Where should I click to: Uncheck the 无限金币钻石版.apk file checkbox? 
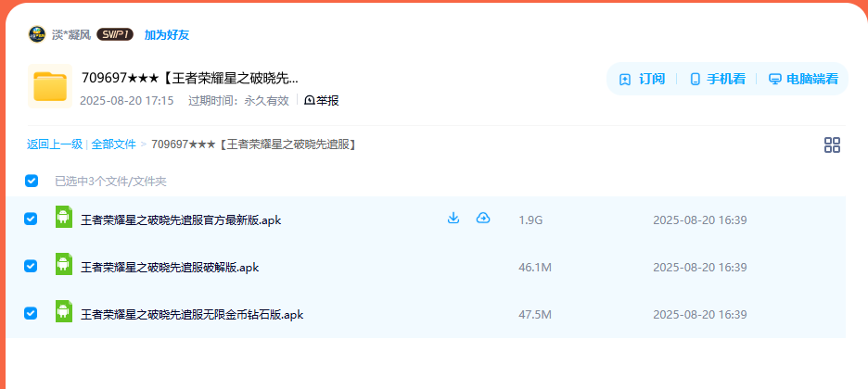[x=31, y=313]
